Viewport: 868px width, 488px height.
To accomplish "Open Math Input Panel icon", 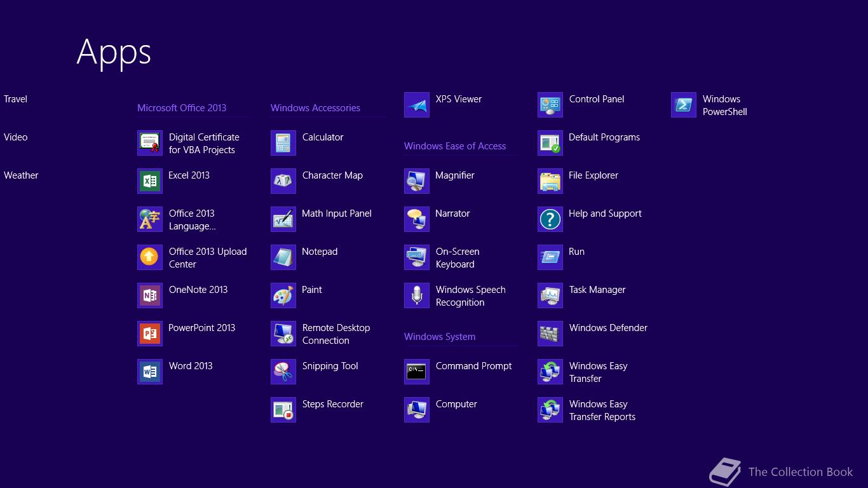I will click(283, 219).
